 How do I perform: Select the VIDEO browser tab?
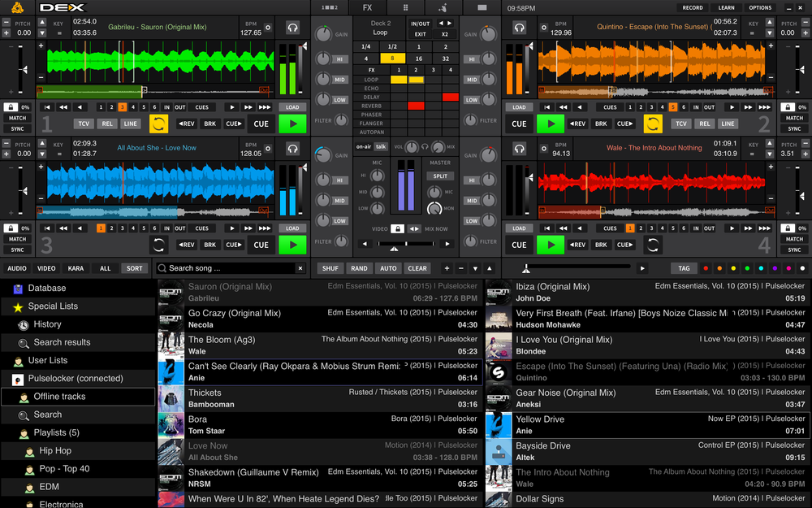click(x=46, y=268)
